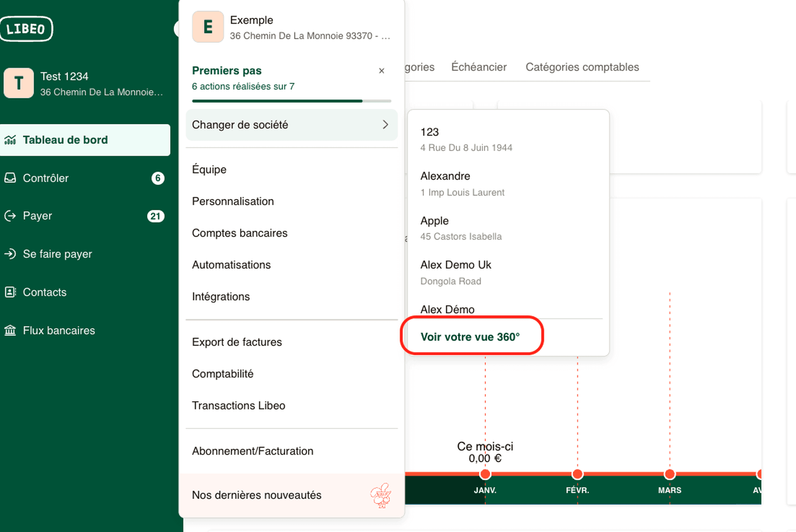Open the Payer section with 21 items
This screenshot has height=532, width=796.
[37, 215]
